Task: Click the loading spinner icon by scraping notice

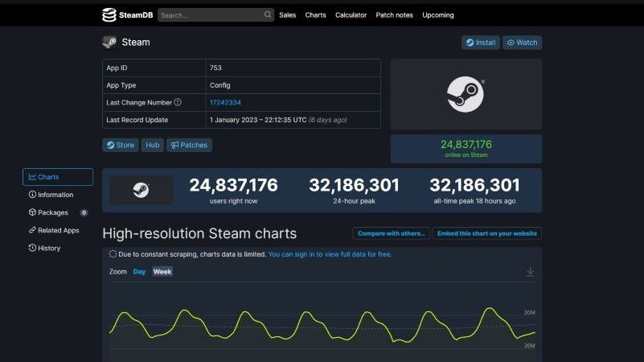Action: [113, 254]
